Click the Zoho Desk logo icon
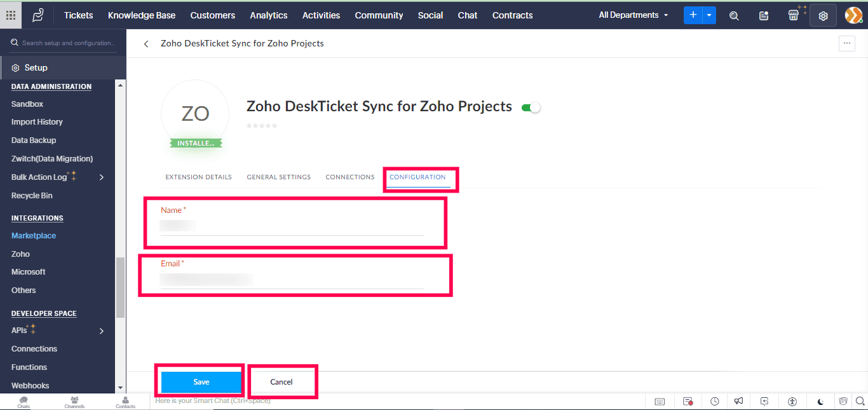The height and width of the screenshot is (410, 868). pyautogui.click(x=38, y=15)
